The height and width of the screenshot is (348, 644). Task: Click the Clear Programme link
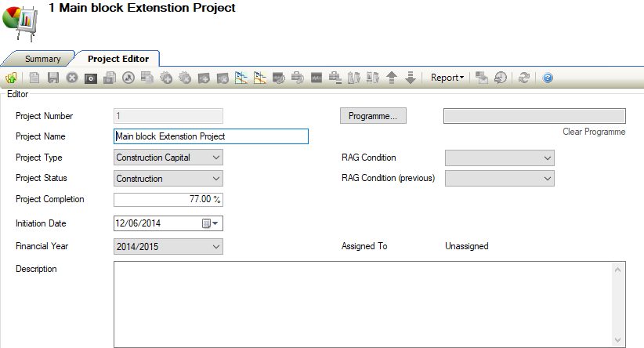tap(593, 132)
